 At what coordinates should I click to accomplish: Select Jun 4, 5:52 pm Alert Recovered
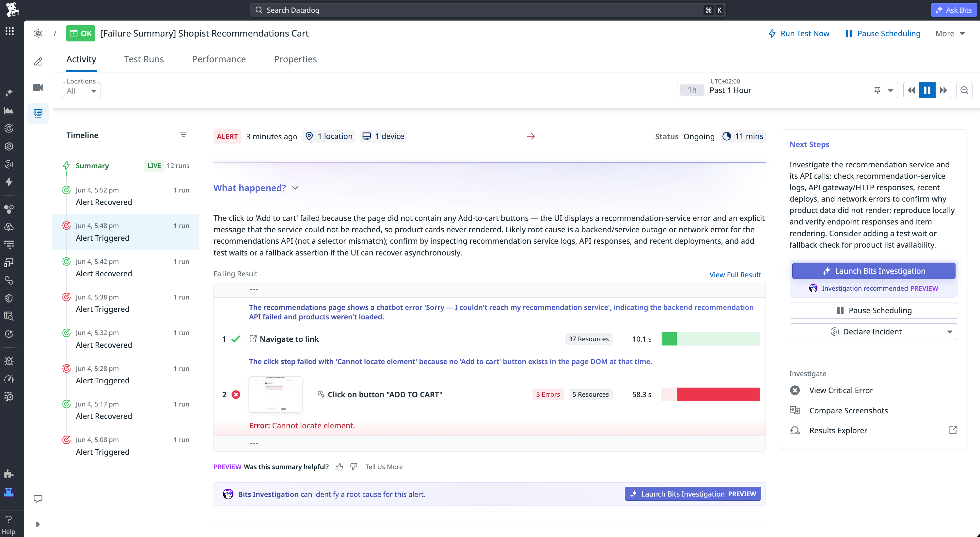(126, 196)
